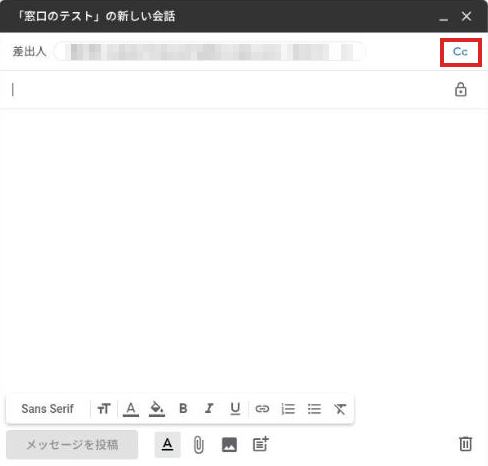This screenshot has height=466, width=488.
Task: Open the background fill color picker
Action: point(157,409)
